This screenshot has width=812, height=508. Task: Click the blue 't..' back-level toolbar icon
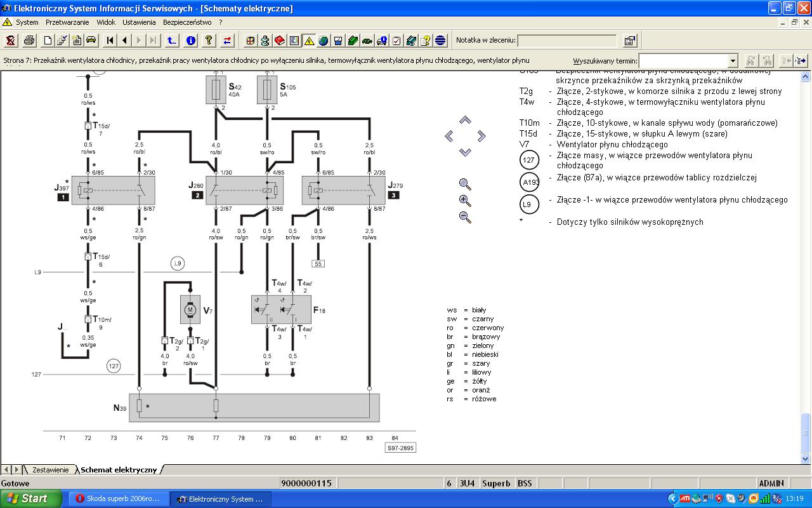[x=172, y=41]
